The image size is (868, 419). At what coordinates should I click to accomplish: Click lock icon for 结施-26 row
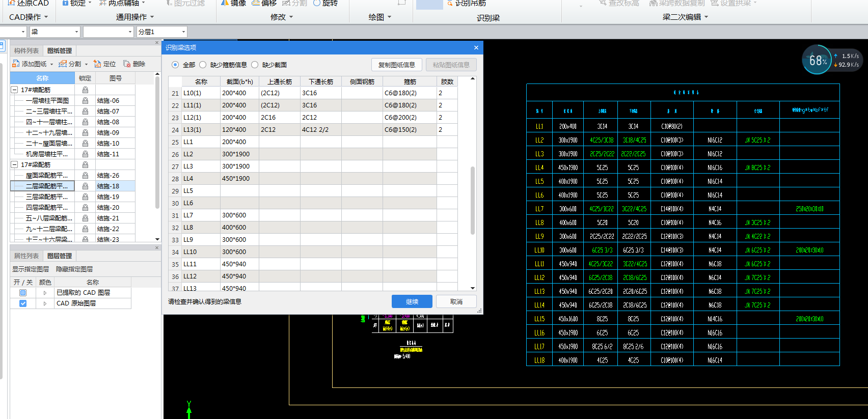[85, 175]
